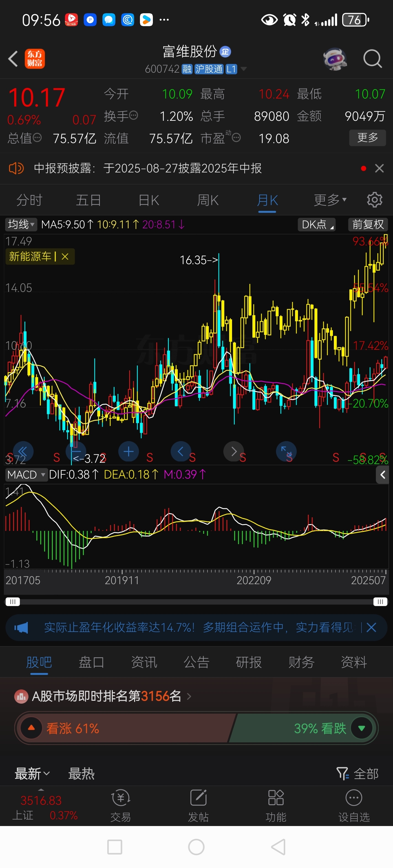Open the 资讯 tab
Image resolution: width=393 pixels, height=868 pixels.
(144, 662)
